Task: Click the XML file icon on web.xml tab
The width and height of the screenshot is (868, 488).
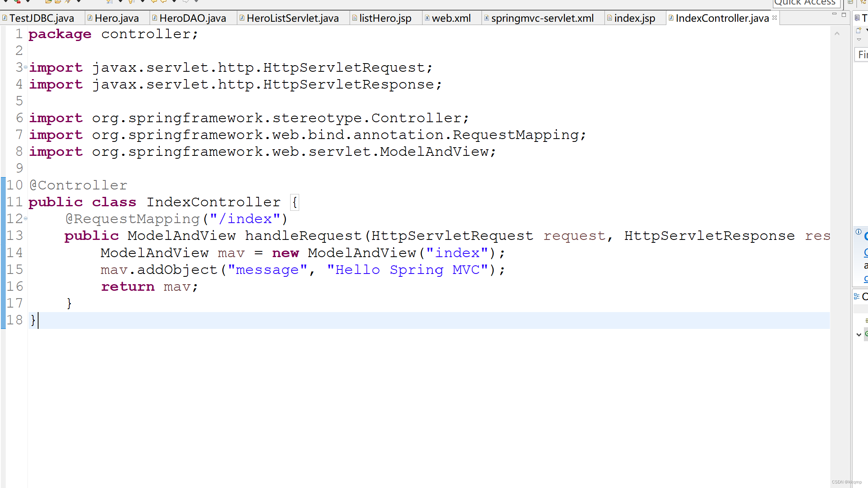Action: coord(427,18)
